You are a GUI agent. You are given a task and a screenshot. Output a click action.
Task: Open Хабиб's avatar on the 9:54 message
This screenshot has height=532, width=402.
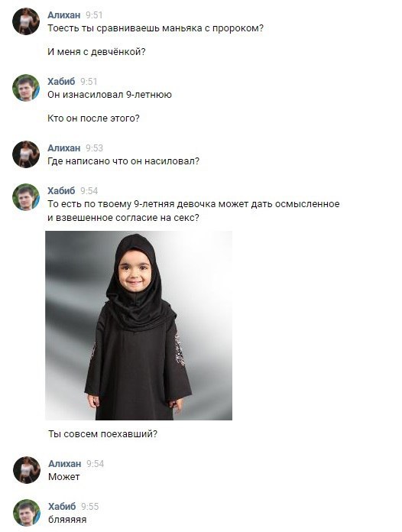coord(26,196)
